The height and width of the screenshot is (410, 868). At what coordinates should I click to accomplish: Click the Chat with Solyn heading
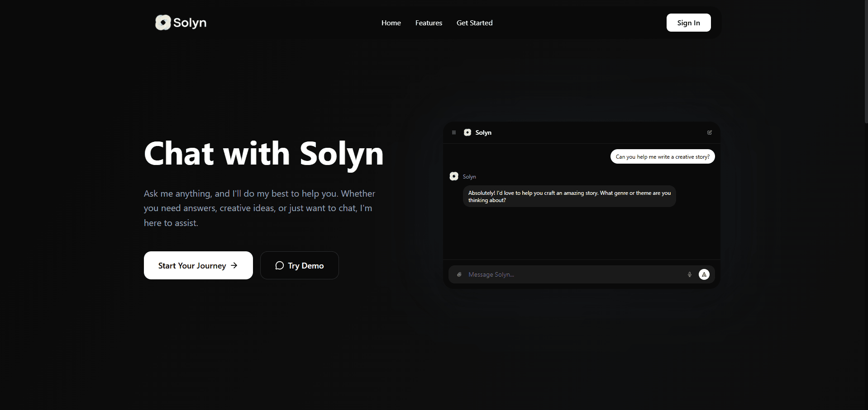tap(264, 154)
